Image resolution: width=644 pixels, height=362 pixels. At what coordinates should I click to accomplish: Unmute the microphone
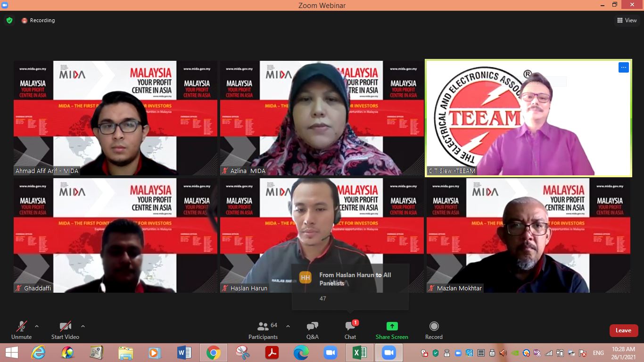pyautogui.click(x=21, y=330)
